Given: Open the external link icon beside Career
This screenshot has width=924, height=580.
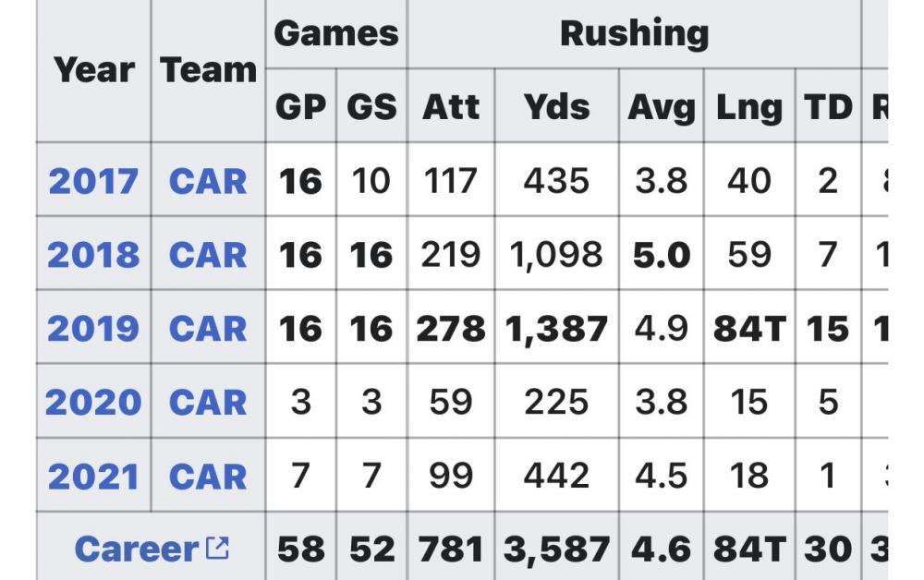Looking at the screenshot, I should pyautogui.click(x=217, y=549).
